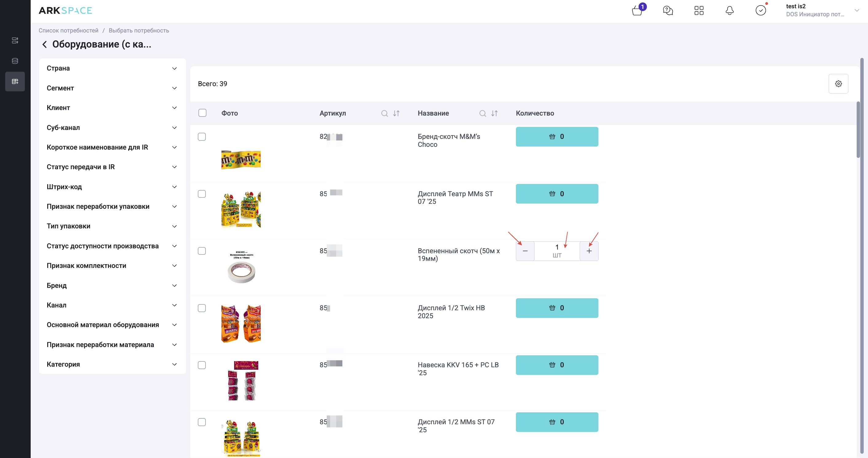The height and width of the screenshot is (458, 868).
Task: Go to Список потребностей breadcrumb
Action: 68,30
